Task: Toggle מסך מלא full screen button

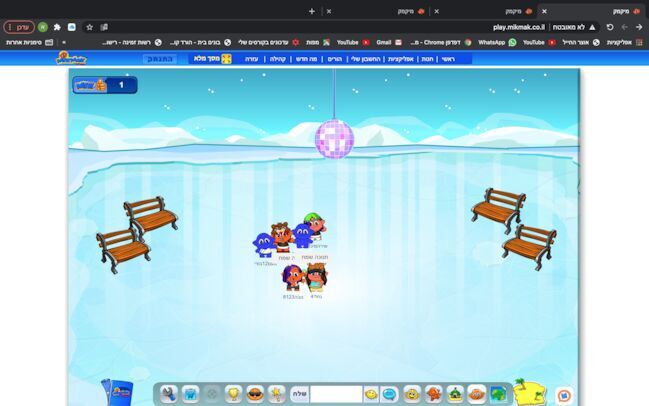Action: pos(212,59)
